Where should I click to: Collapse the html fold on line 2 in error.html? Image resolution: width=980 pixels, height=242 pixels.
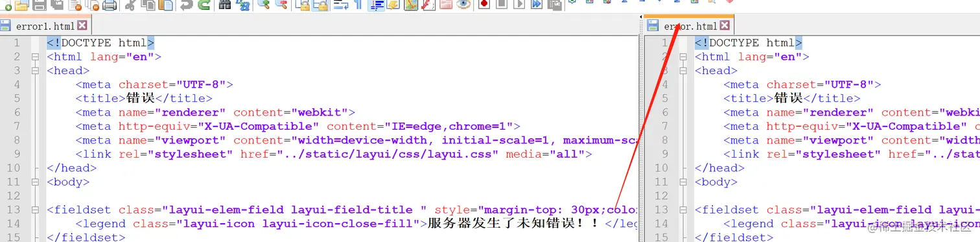pyautogui.click(x=682, y=56)
